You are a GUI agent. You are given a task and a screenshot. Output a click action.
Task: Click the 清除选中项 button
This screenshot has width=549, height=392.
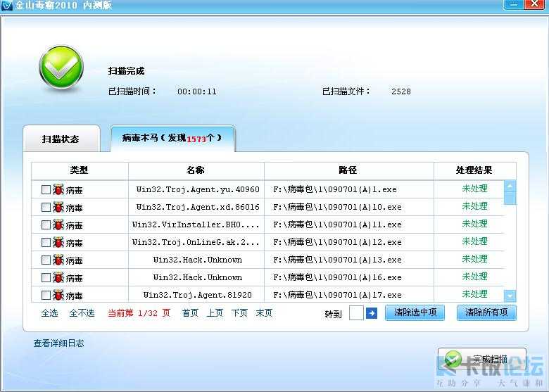click(415, 312)
